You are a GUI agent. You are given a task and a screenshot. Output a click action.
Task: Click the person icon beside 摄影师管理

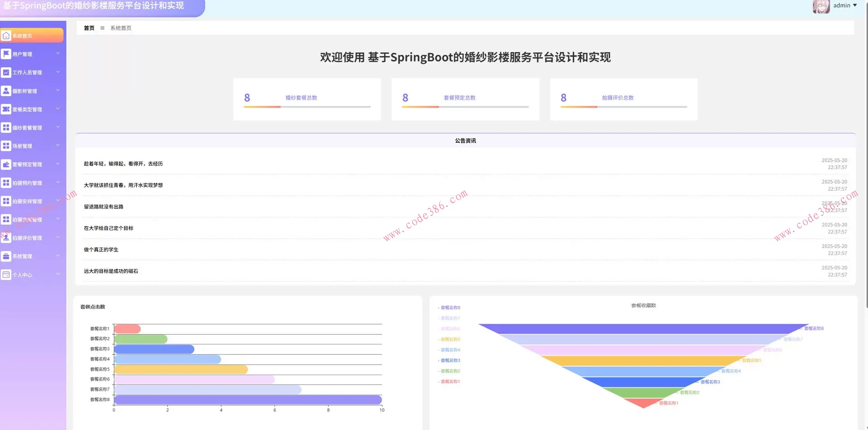pyautogui.click(x=6, y=91)
